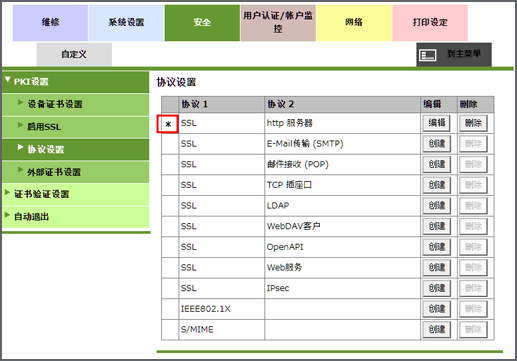This screenshot has height=361, width=517.
Task: Open the 用户认证/帐户监控 tab
Action: click(x=278, y=23)
